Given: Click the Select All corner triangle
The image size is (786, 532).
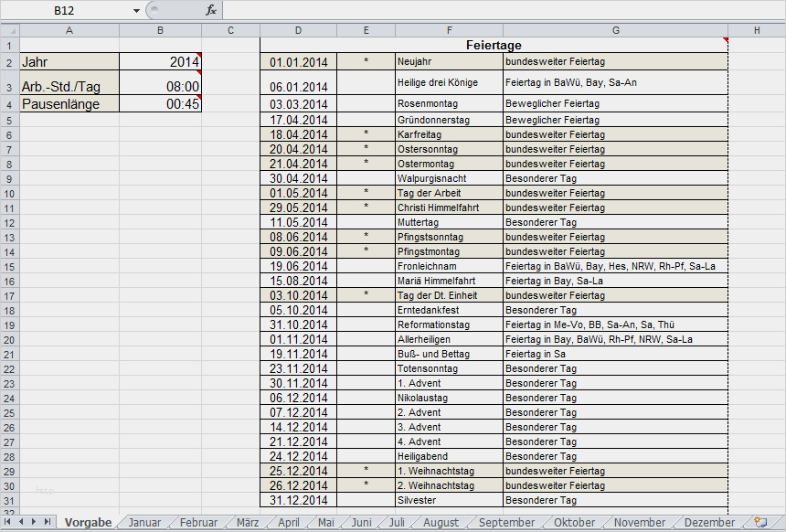Looking at the screenshot, I should click(9, 30).
